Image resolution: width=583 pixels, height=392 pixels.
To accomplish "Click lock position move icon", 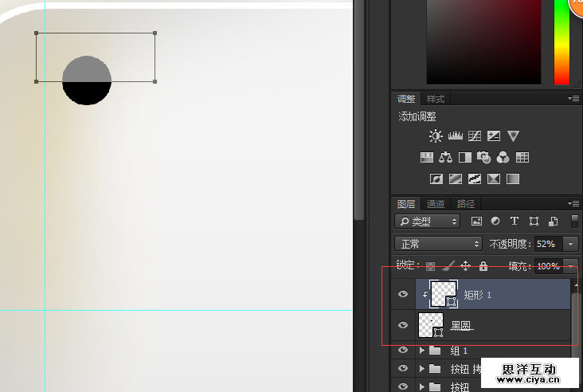I will pos(465,266).
